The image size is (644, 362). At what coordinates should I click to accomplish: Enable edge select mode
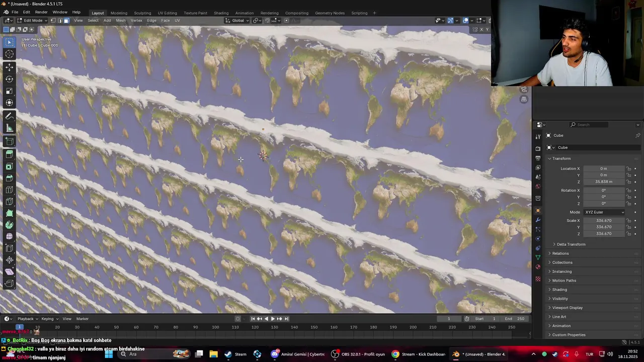tap(60, 21)
